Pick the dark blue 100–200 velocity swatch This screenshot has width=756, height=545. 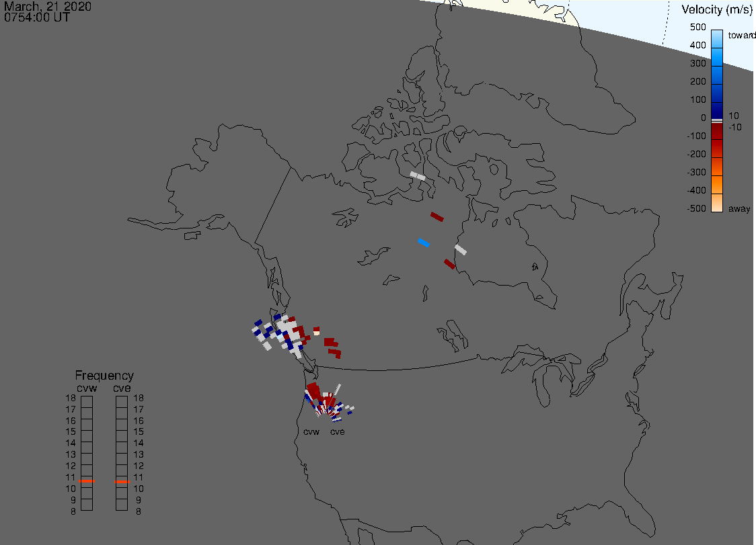click(x=717, y=93)
